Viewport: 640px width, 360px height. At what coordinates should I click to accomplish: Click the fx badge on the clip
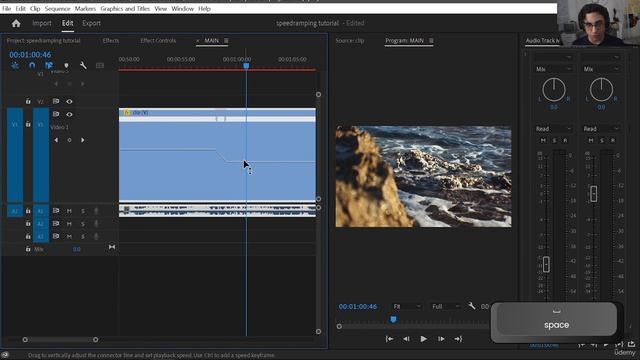pos(127,113)
